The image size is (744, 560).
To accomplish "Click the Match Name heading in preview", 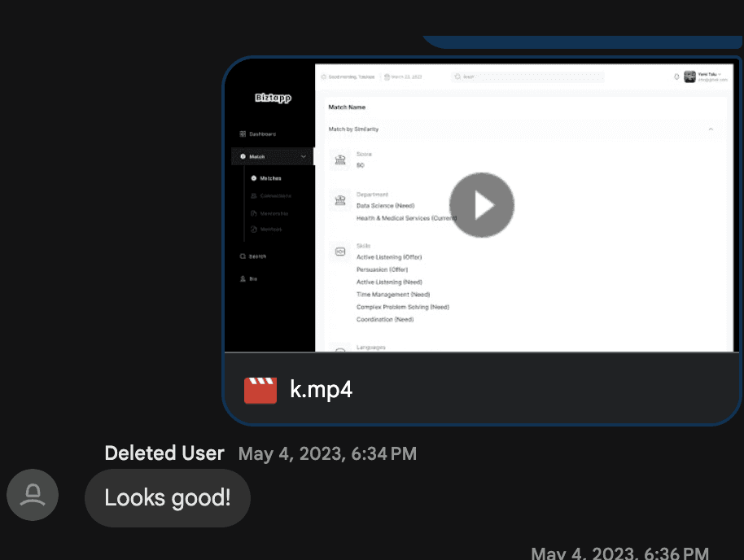I will click(347, 107).
